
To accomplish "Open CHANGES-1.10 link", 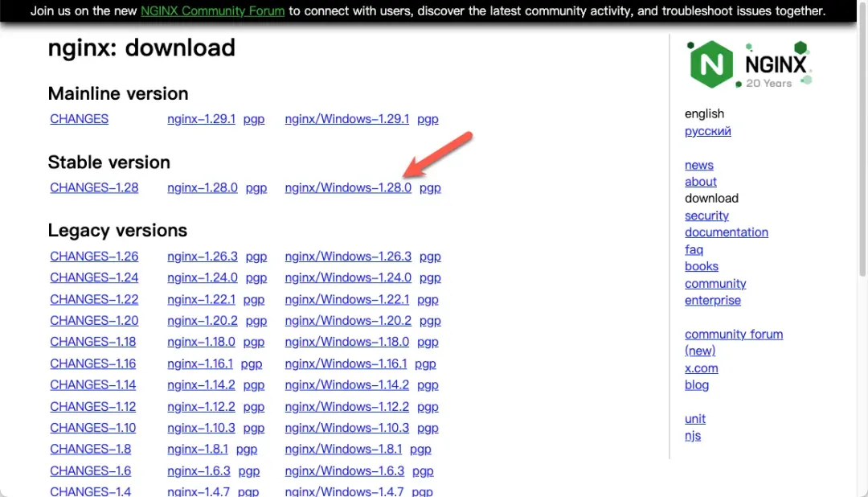I will [92, 428].
